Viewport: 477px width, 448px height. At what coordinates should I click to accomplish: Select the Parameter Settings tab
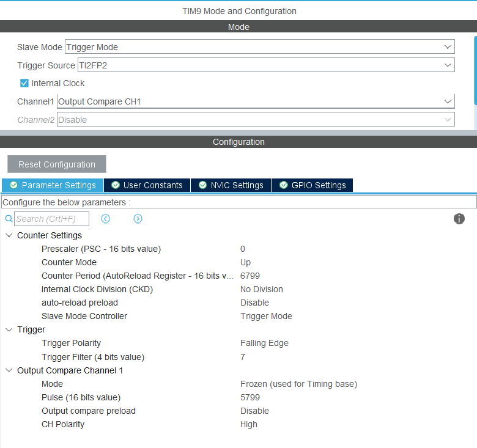click(x=53, y=185)
